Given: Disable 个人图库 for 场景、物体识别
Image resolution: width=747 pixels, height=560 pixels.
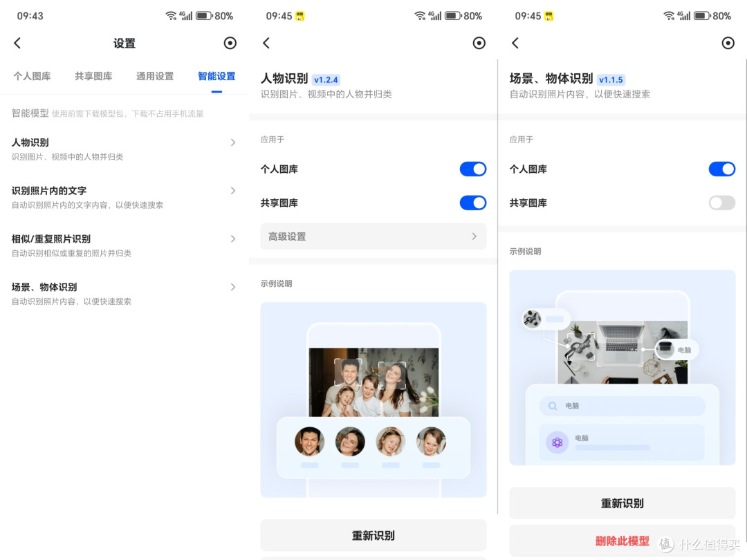Looking at the screenshot, I should point(721,169).
